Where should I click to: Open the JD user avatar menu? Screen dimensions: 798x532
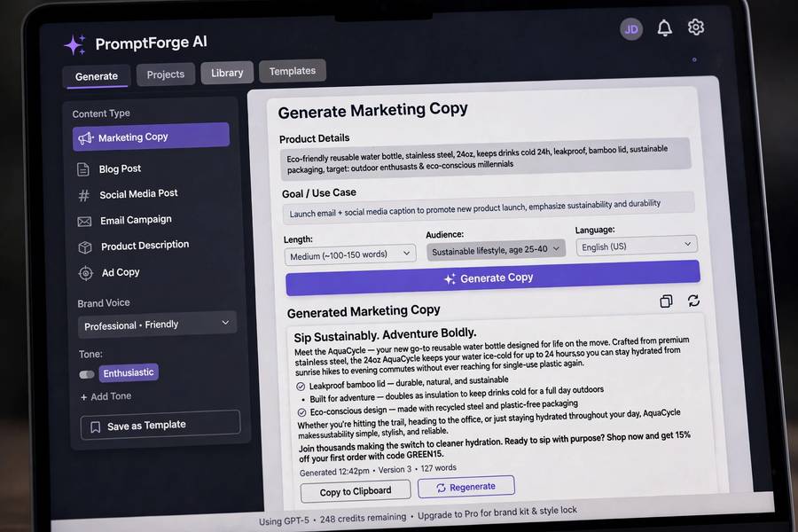click(631, 29)
